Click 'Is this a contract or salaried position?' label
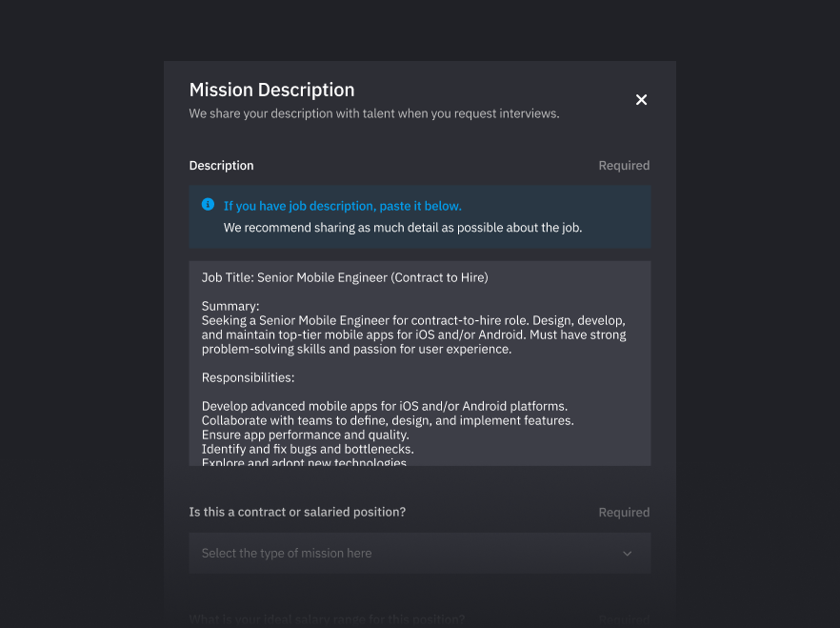This screenshot has height=628, width=840. pyautogui.click(x=297, y=512)
